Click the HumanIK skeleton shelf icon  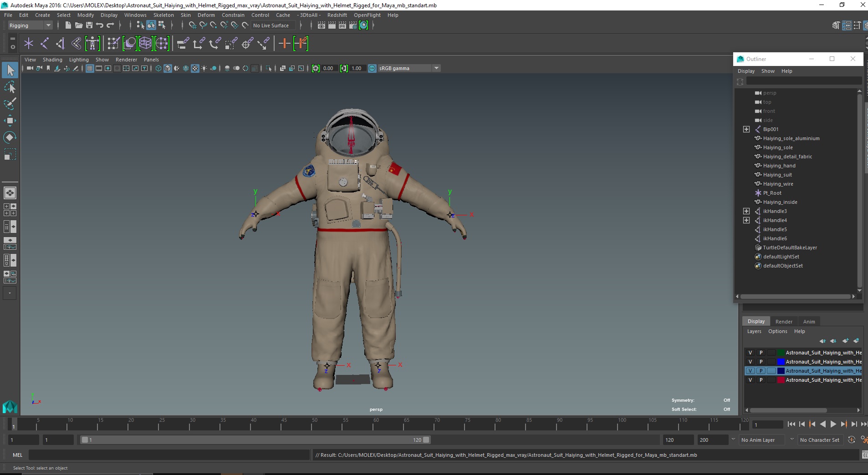coord(92,44)
